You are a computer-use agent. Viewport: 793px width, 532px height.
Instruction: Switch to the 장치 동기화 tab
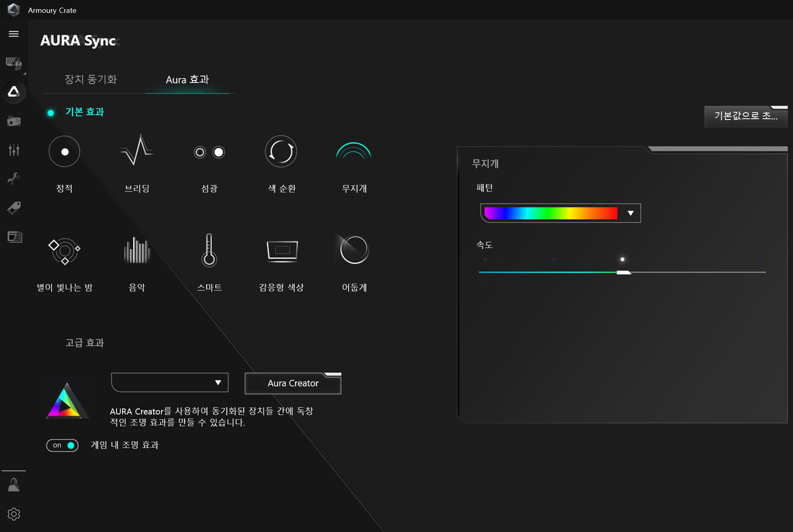tap(90, 79)
